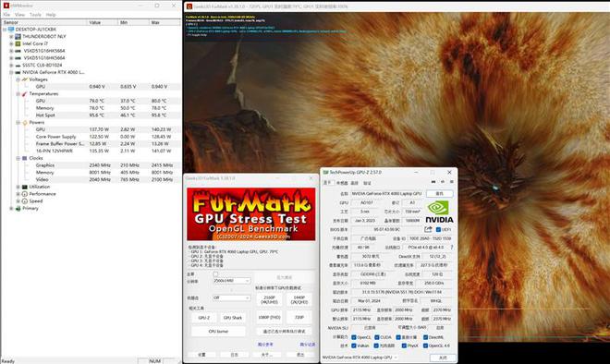This screenshot has height=364, width=610.
Task: Open the View menu in HWMonitor
Action: [x=19, y=15]
